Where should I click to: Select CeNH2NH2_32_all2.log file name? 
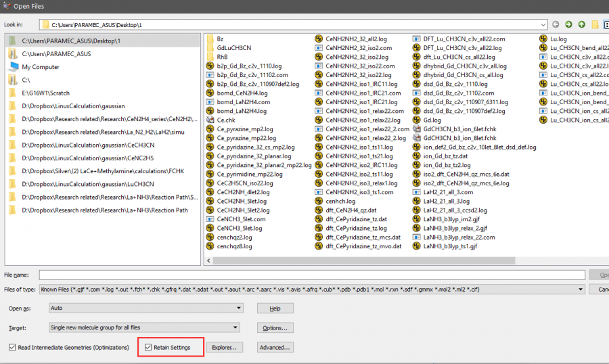coord(356,39)
